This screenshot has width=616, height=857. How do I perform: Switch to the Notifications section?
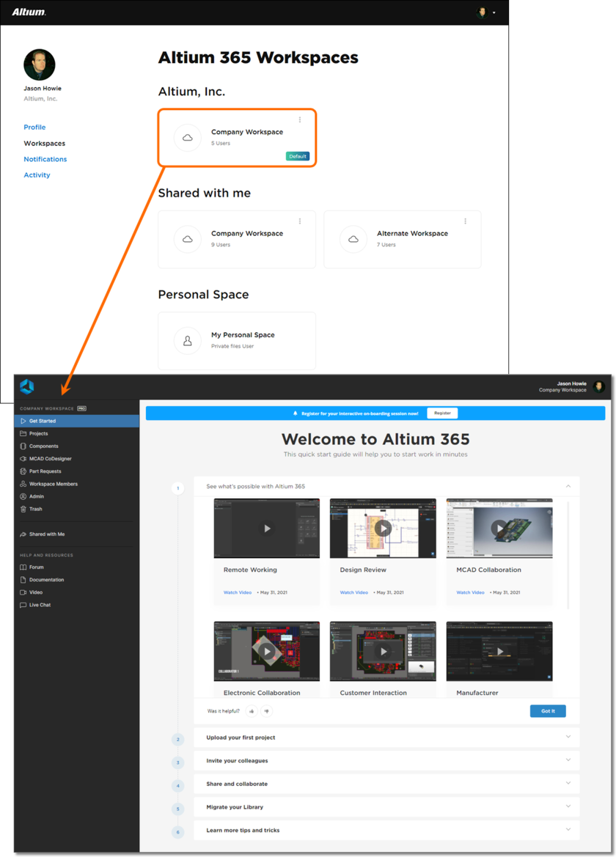point(45,158)
